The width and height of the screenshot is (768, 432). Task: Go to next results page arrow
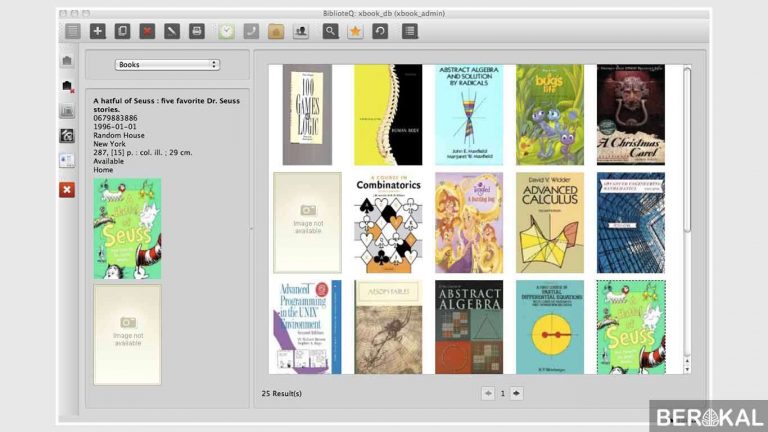click(516, 393)
